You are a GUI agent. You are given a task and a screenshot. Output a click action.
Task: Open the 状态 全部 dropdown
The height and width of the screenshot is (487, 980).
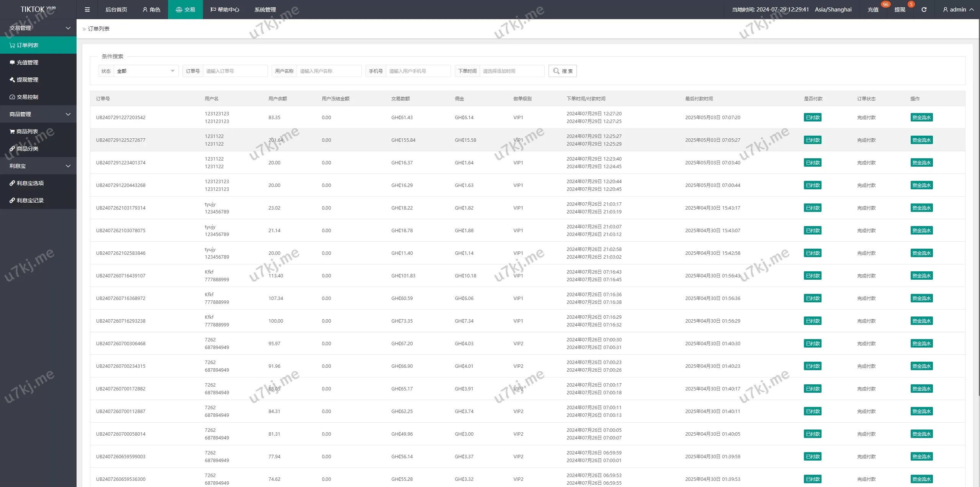click(x=145, y=71)
